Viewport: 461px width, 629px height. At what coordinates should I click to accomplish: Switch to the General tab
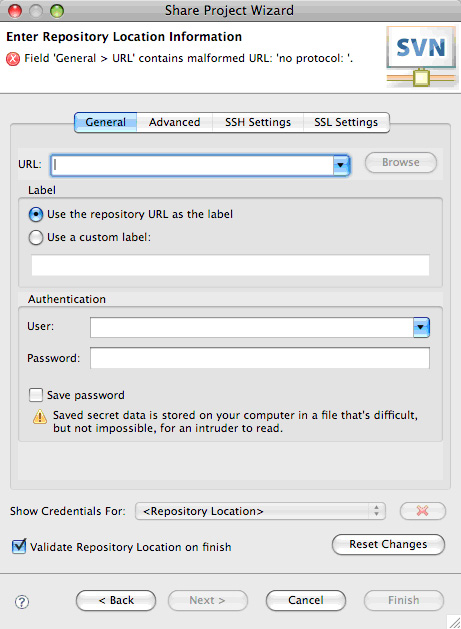tap(106, 122)
